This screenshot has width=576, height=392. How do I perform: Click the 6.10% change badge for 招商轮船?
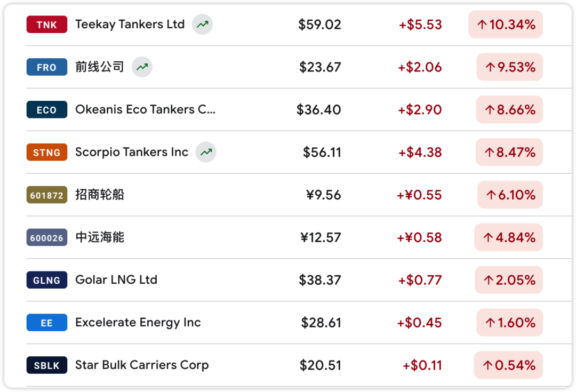click(510, 195)
